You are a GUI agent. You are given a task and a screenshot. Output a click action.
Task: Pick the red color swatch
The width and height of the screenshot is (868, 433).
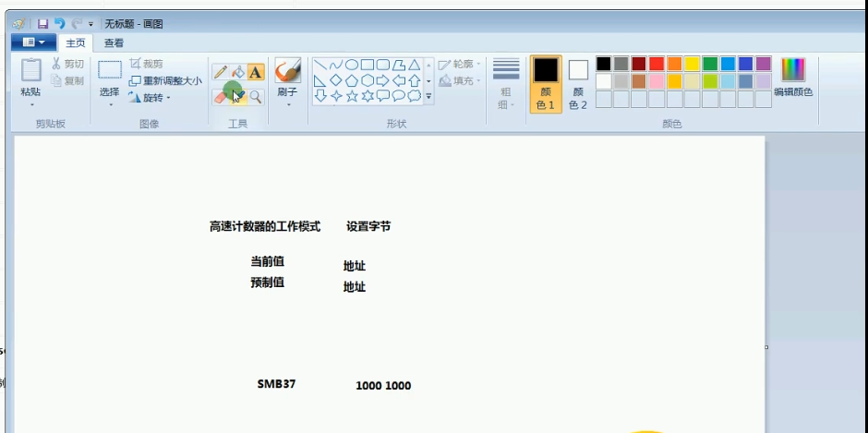click(657, 64)
